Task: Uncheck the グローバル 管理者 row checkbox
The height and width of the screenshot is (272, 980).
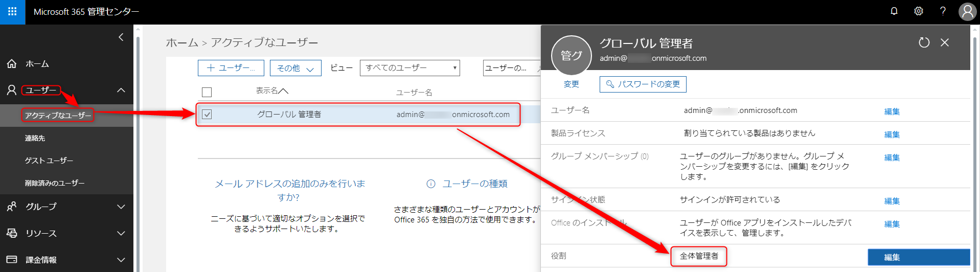Action: 207,115
